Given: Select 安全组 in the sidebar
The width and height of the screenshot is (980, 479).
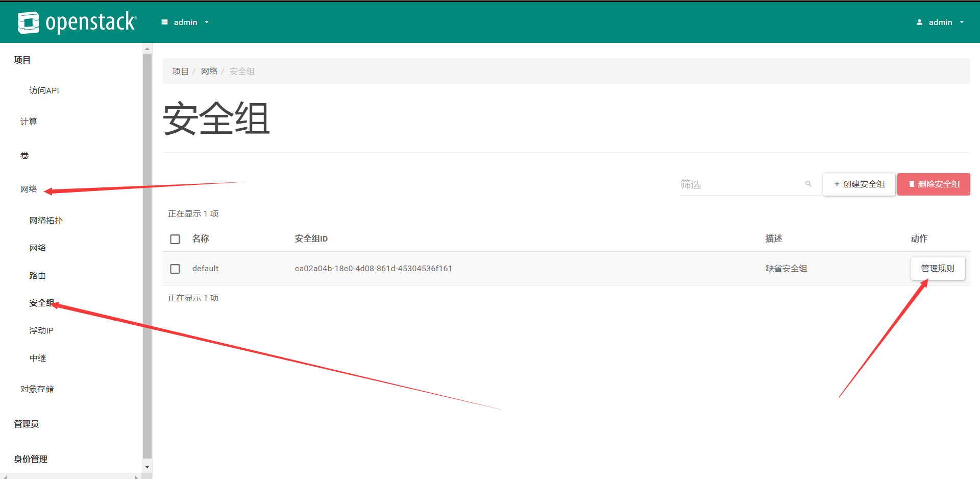Looking at the screenshot, I should point(42,303).
